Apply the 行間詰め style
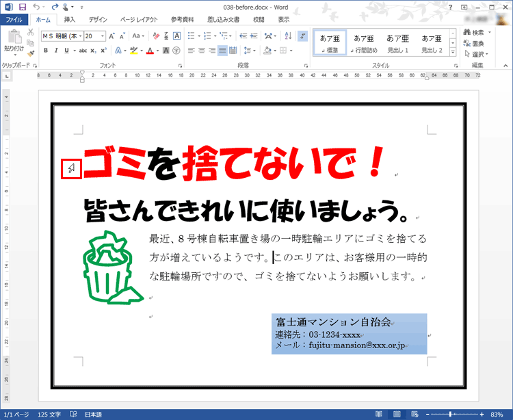 [364, 43]
